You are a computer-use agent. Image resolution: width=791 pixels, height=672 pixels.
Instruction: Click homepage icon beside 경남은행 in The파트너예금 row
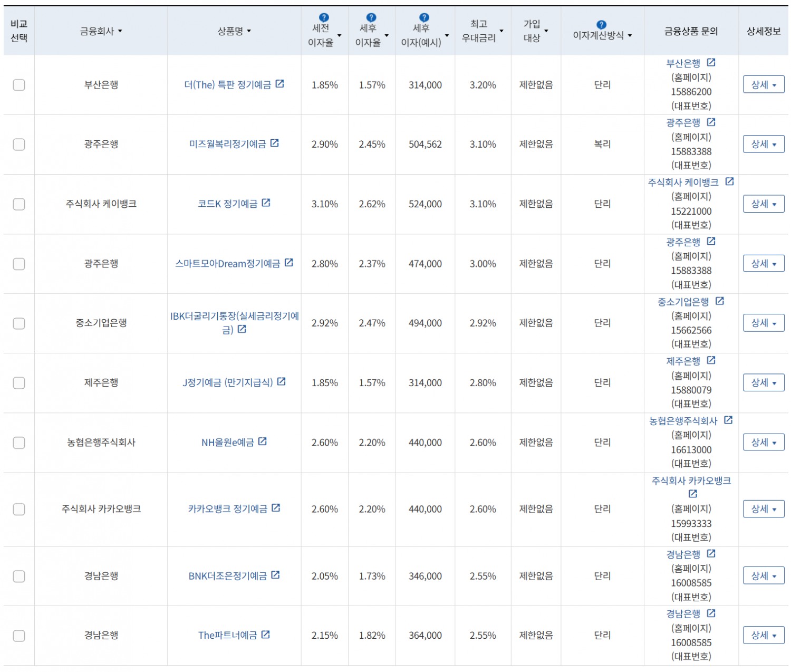click(711, 613)
